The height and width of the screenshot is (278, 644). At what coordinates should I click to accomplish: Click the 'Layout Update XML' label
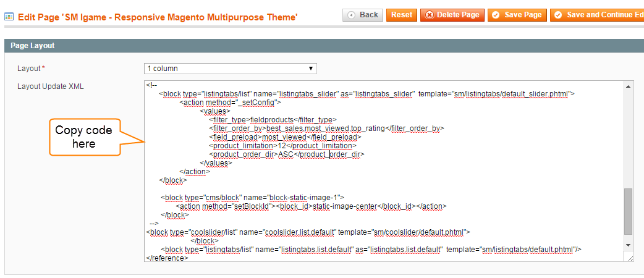click(x=51, y=86)
